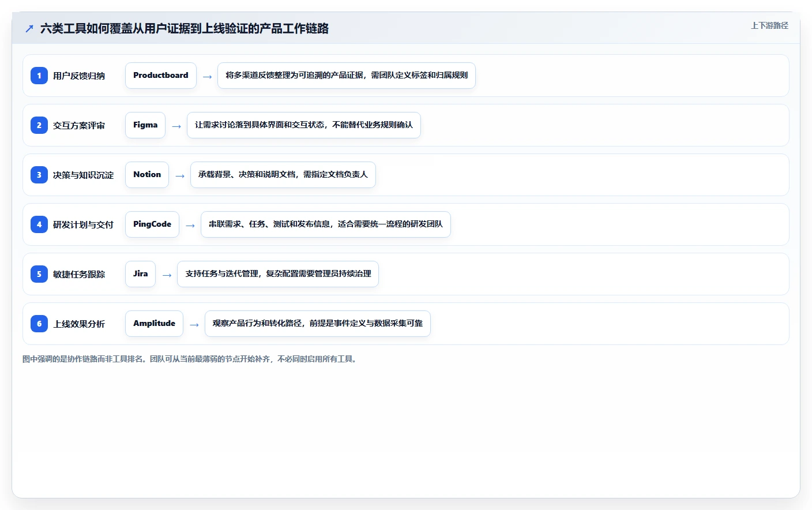Click the number 6 badge for 上线效果分析
Screen dimensions: 812x510
pyautogui.click(x=39, y=324)
